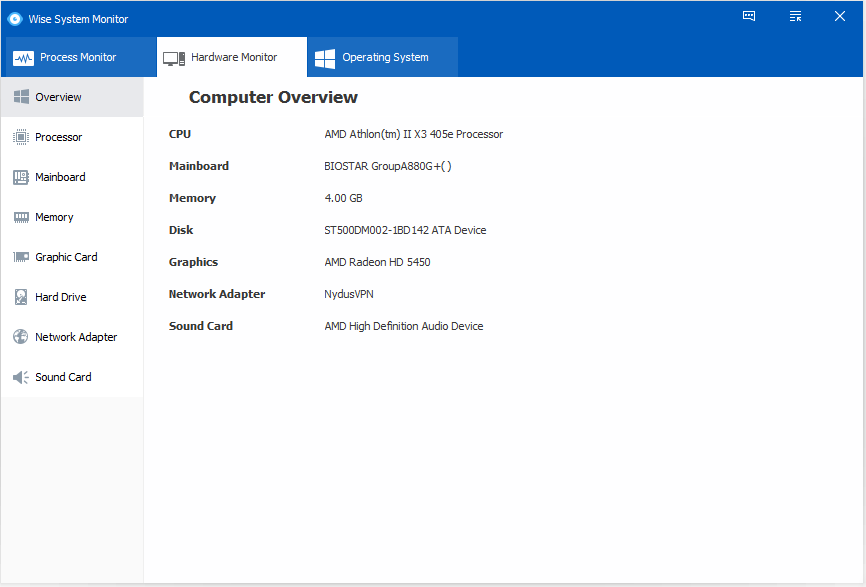
Task: Select the Hardware Monitor tab label
Action: (234, 57)
